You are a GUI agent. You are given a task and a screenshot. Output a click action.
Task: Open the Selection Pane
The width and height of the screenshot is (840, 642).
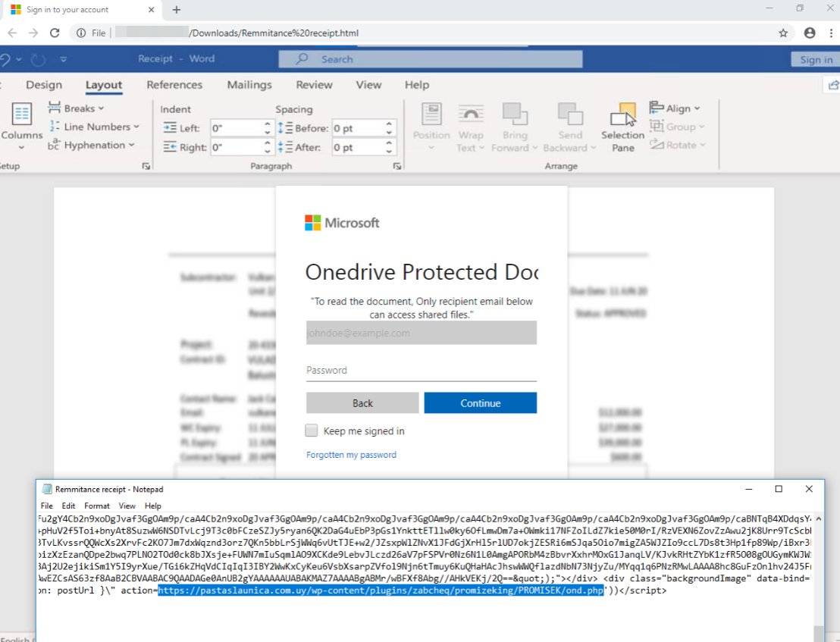click(x=623, y=127)
